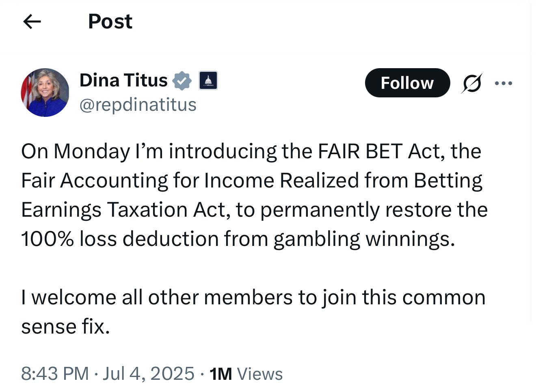The height and width of the screenshot is (392, 536).
Task: Click the blue verified checkmark badge
Action: pos(182,80)
